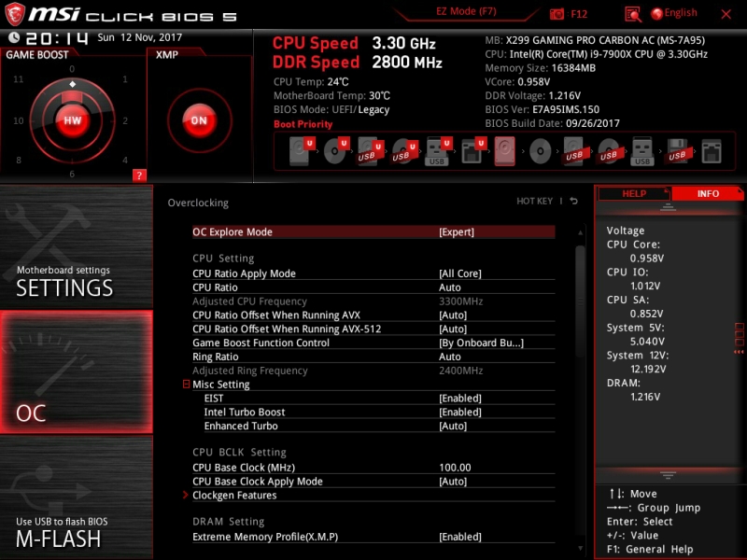The width and height of the screenshot is (747, 560).
Task: Click the Adjusted CPU Frequency 3300MHz value
Action: pos(460,301)
